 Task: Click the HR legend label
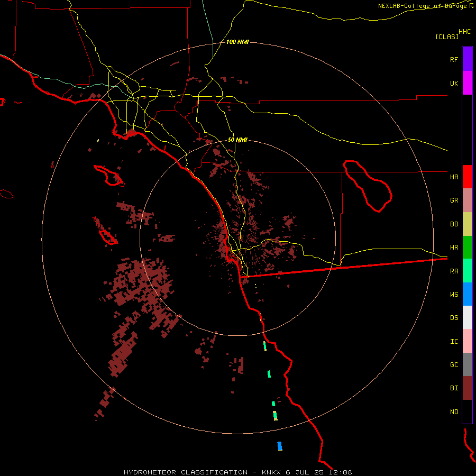[x=454, y=248]
